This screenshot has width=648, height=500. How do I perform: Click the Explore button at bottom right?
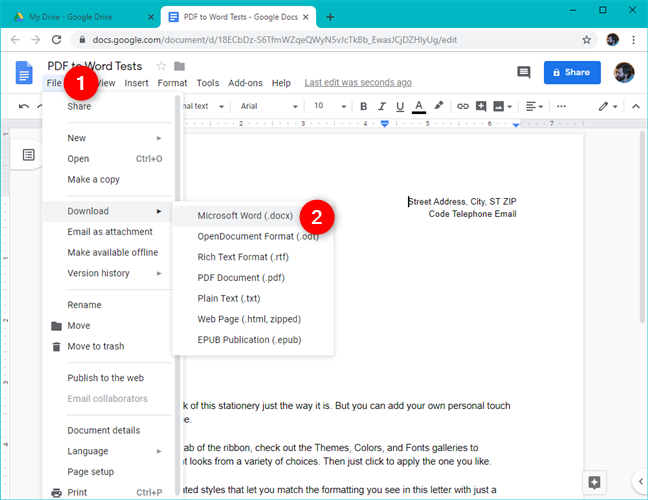click(x=594, y=482)
